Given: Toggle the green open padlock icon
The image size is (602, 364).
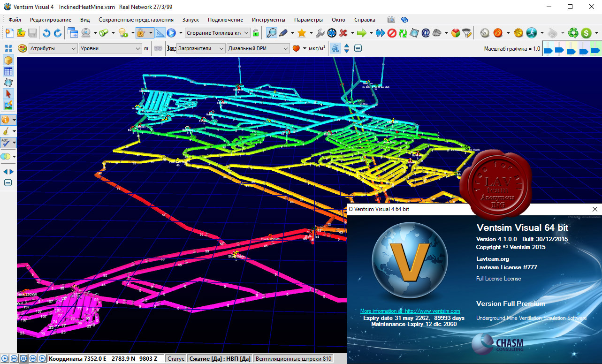Looking at the screenshot, I should tap(256, 33).
